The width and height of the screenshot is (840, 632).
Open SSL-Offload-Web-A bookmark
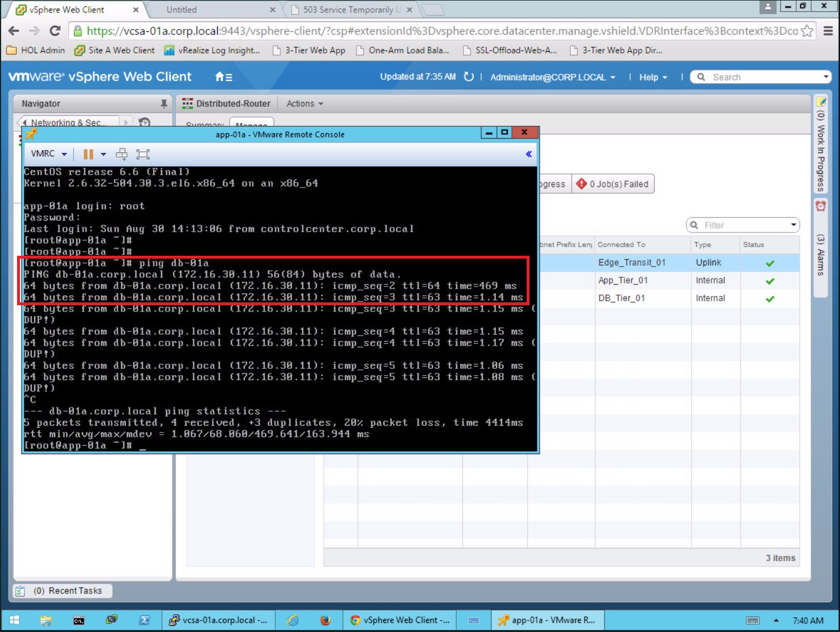[x=510, y=50]
